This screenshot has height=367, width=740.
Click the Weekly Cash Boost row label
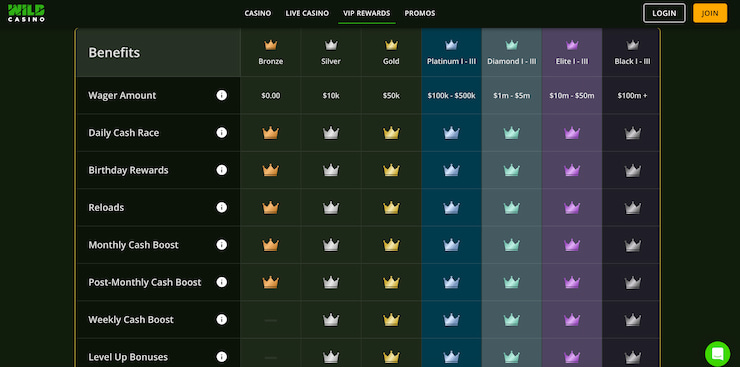[131, 319]
